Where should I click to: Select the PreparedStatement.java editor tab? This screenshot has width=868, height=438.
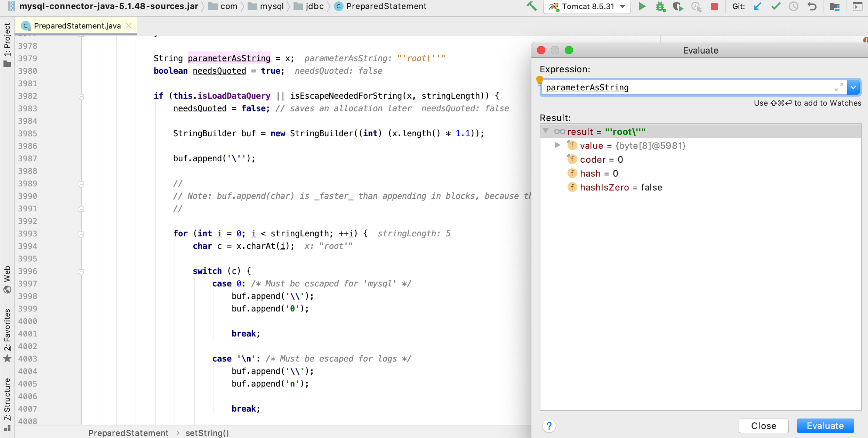coord(77,26)
